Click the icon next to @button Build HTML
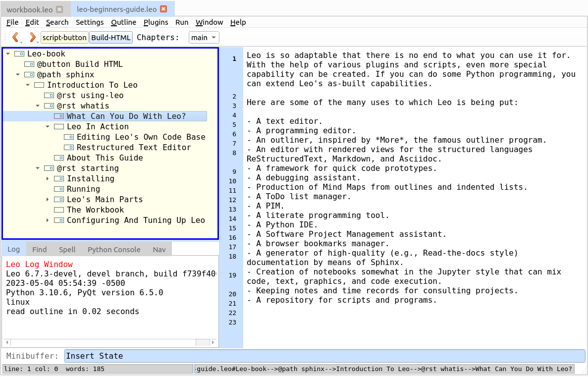This screenshot has height=377, width=588. tap(29, 64)
